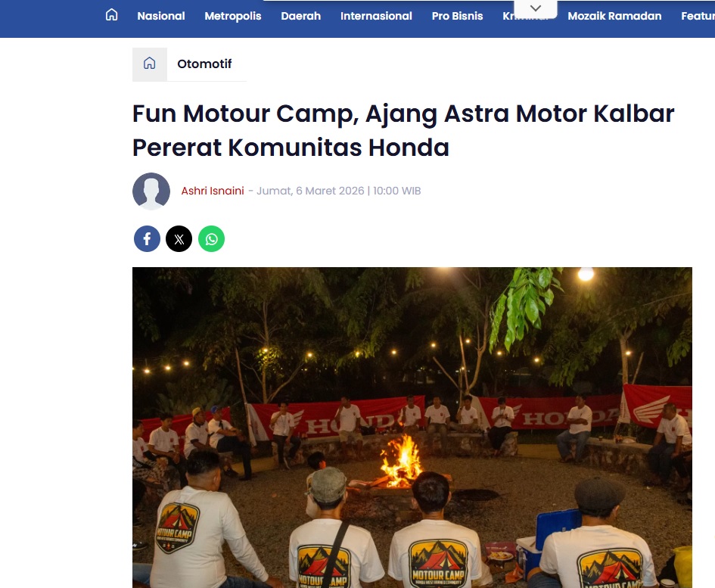Share article on X
This screenshot has width=715, height=588.
coord(179,238)
